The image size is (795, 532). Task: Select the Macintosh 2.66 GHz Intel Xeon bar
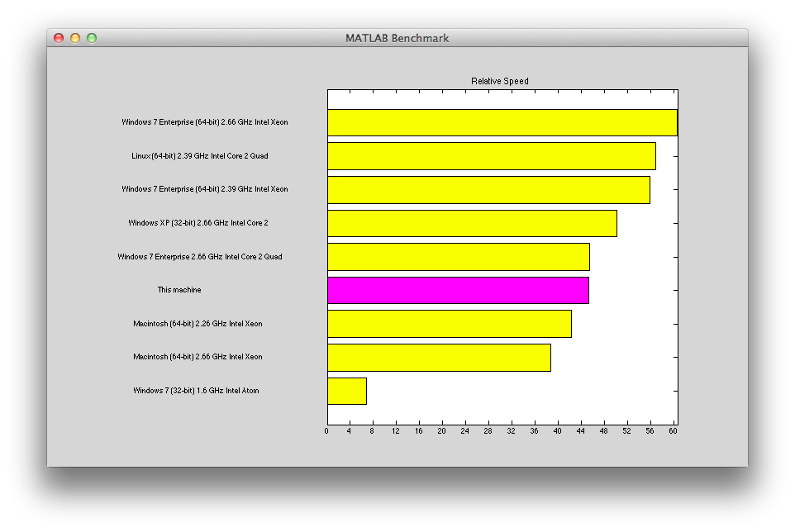coord(439,358)
